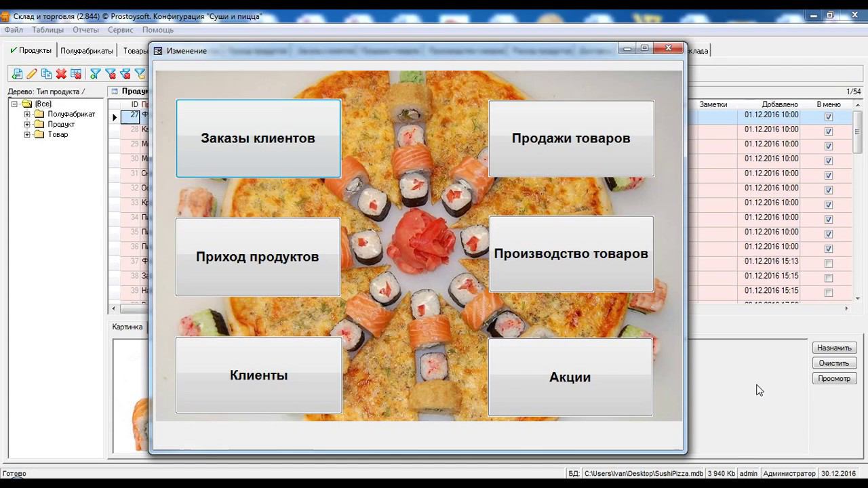Viewport: 868px width, 488px height.
Task: Click the Товар folder icon in tree
Action: click(39, 134)
